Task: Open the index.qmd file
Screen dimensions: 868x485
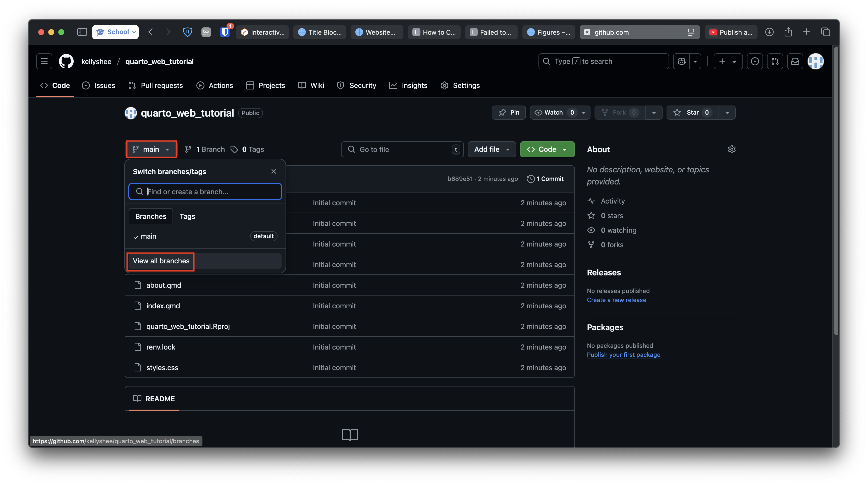Action: tap(163, 306)
